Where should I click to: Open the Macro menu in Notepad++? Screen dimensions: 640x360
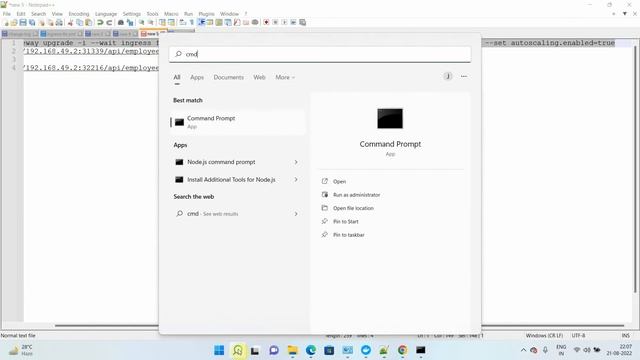[171, 14]
